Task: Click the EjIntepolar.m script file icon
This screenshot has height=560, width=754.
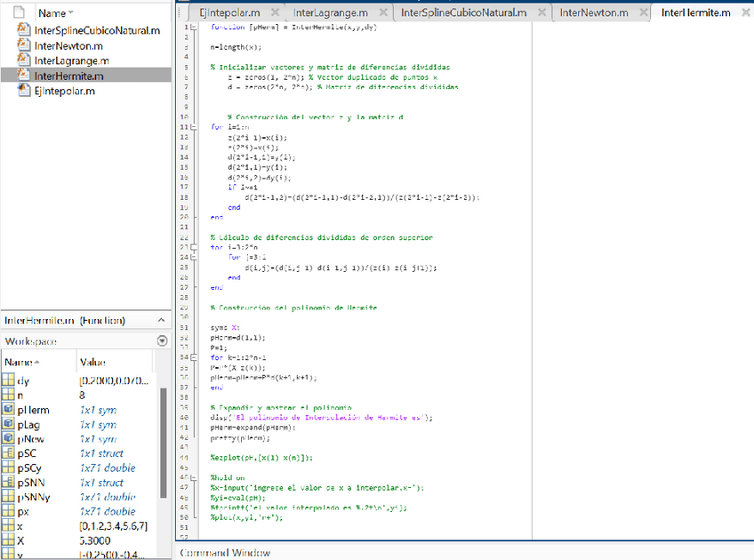Action: 24,91
